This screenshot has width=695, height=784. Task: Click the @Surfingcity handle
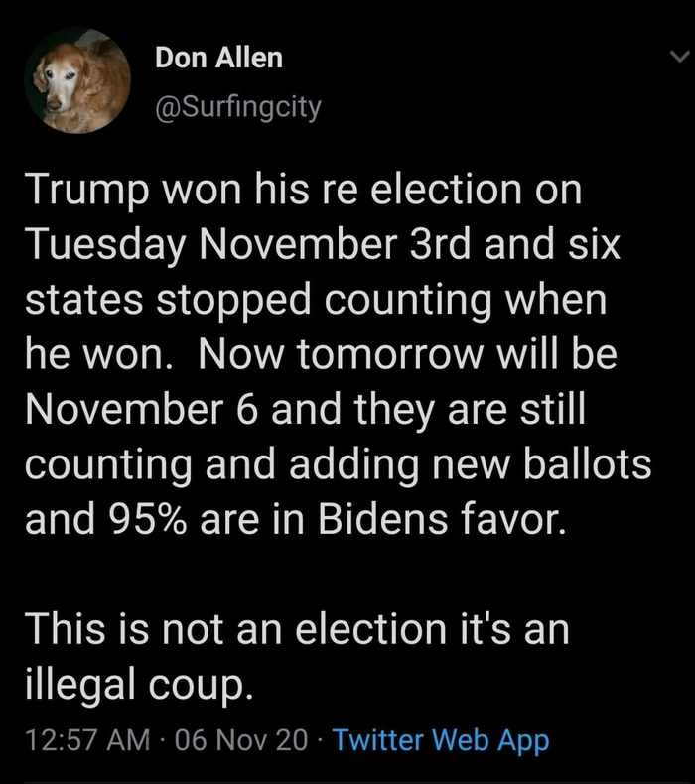click(x=237, y=106)
